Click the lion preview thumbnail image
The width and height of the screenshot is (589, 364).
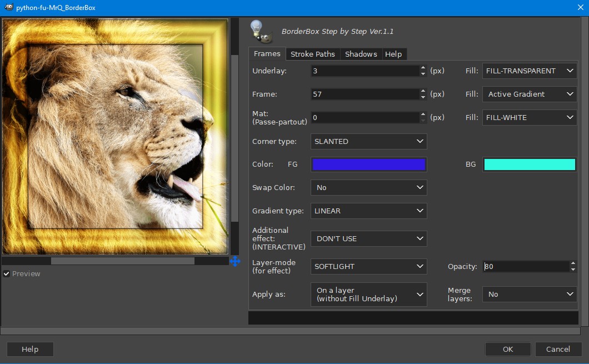pyautogui.click(x=115, y=137)
